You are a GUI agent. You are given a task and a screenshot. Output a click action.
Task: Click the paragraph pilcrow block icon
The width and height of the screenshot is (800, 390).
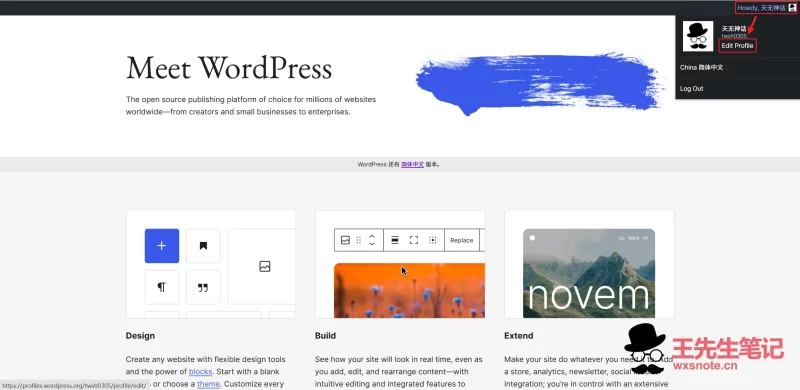162,287
